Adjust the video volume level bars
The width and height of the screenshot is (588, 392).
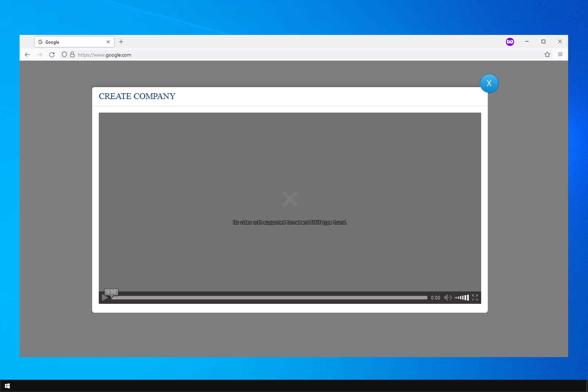pos(462,297)
